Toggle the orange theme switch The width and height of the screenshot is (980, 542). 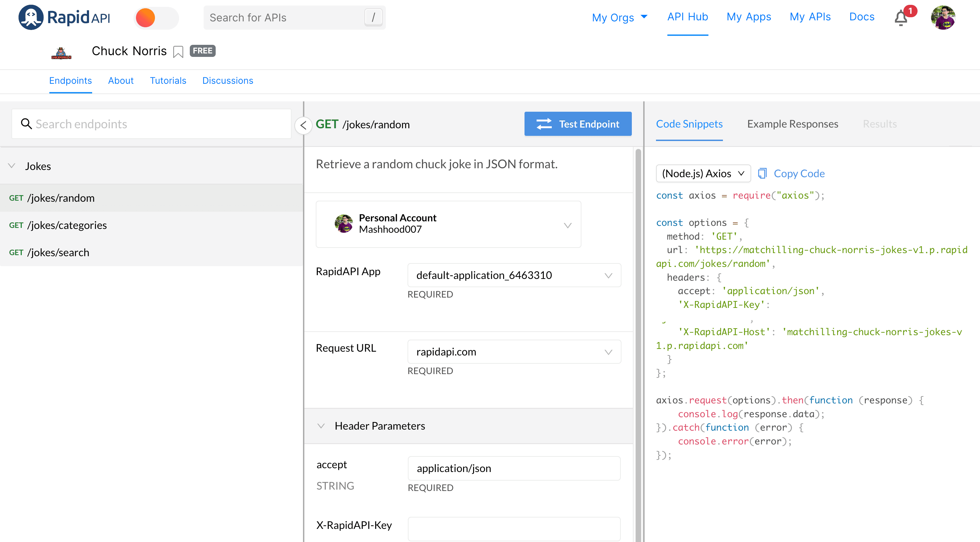coord(156,18)
